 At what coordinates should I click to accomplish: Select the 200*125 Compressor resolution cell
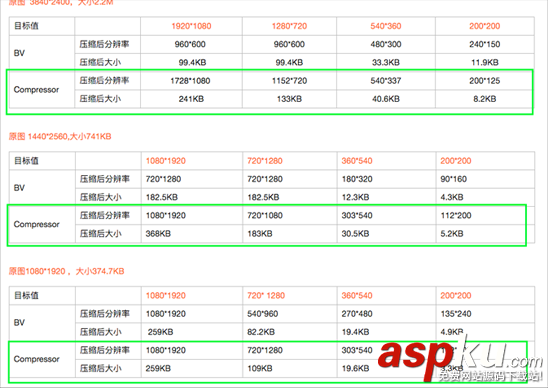coord(485,81)
